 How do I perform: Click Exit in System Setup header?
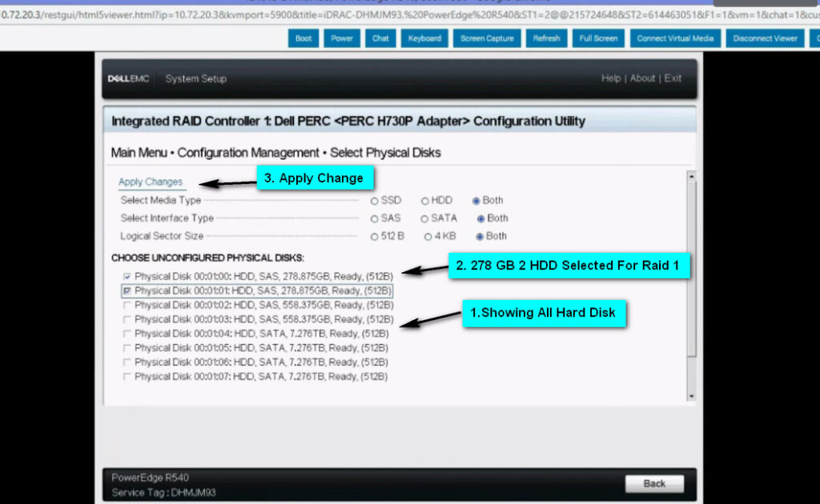click(673, 78)
